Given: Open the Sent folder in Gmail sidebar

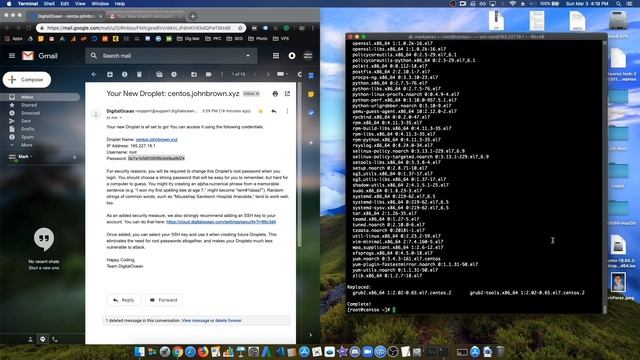Looking at the screenshot, I should tap(26, 121).
